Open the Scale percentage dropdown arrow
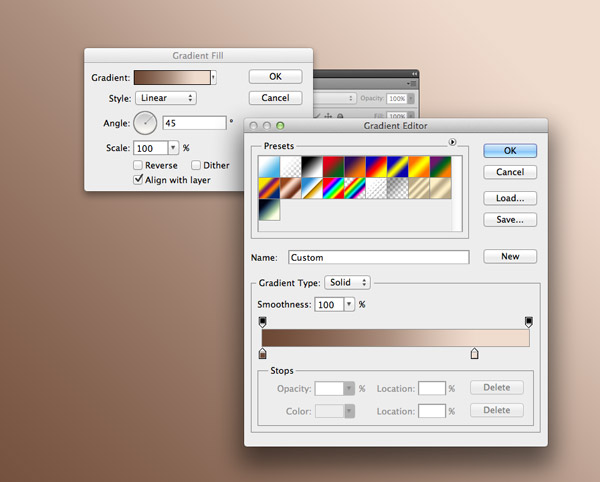Image resolution: width=600 pixels, height=482 pixels. pyautogui.click(x=172, y=148)
